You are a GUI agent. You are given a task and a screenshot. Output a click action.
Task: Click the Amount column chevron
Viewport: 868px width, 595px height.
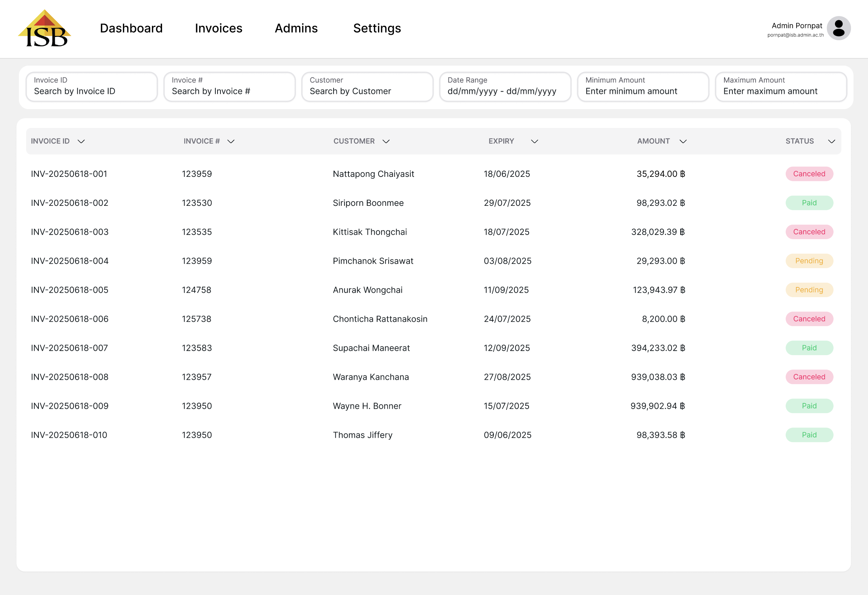pos(683,141)
